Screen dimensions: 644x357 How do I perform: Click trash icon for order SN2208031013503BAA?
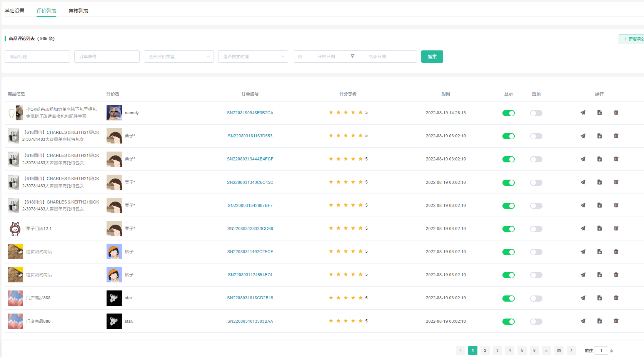pyautogui.click(x=616, y=321)
